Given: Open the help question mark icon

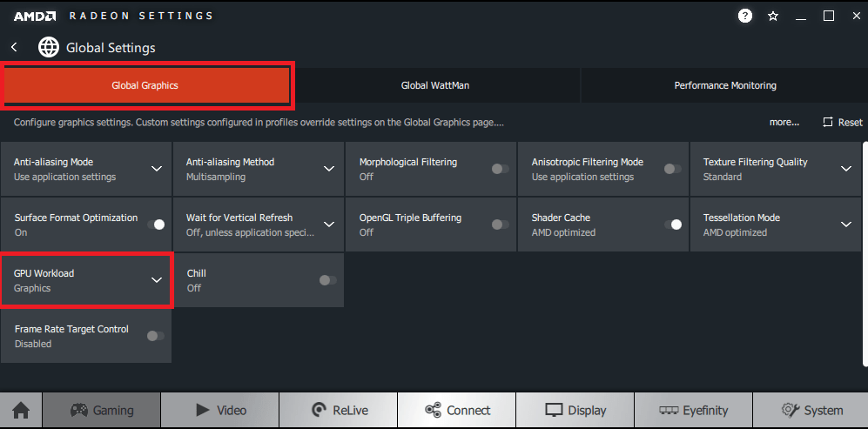Looking at the screenshot, I should coord(745,16).
